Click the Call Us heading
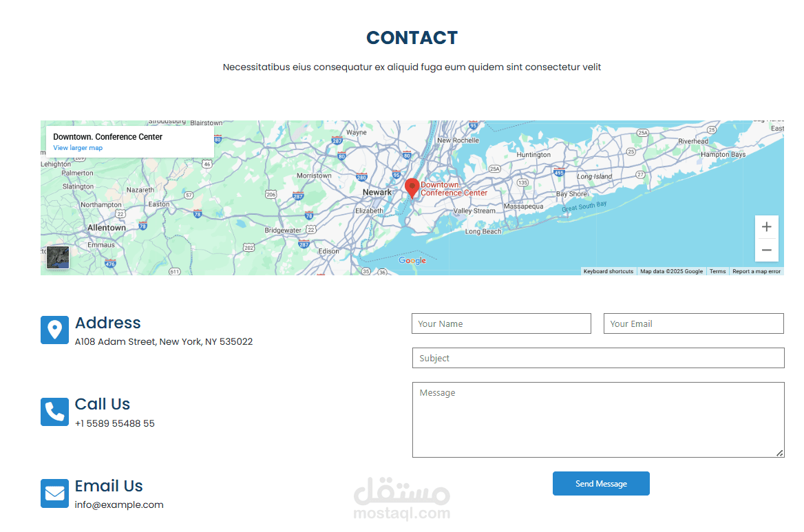The width and height of the screenshot is (804, 532). click(x=103, y=404)
